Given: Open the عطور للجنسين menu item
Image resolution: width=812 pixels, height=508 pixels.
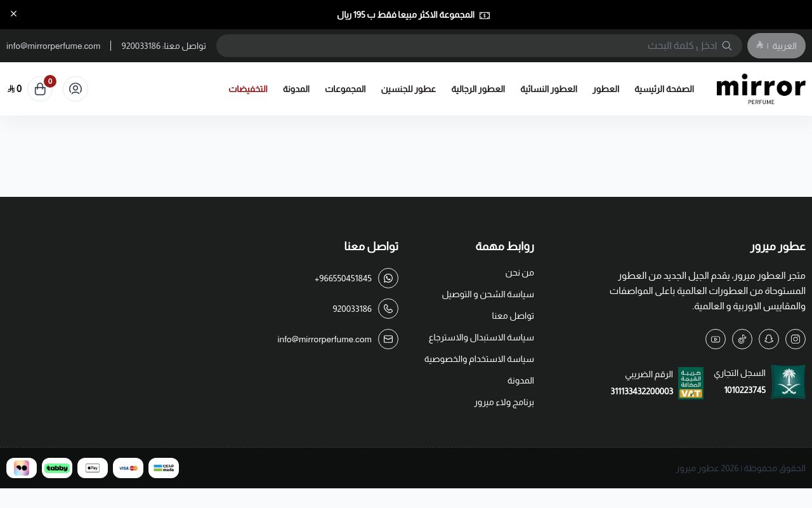Looking at the screenshot, I should coord(409,89).
